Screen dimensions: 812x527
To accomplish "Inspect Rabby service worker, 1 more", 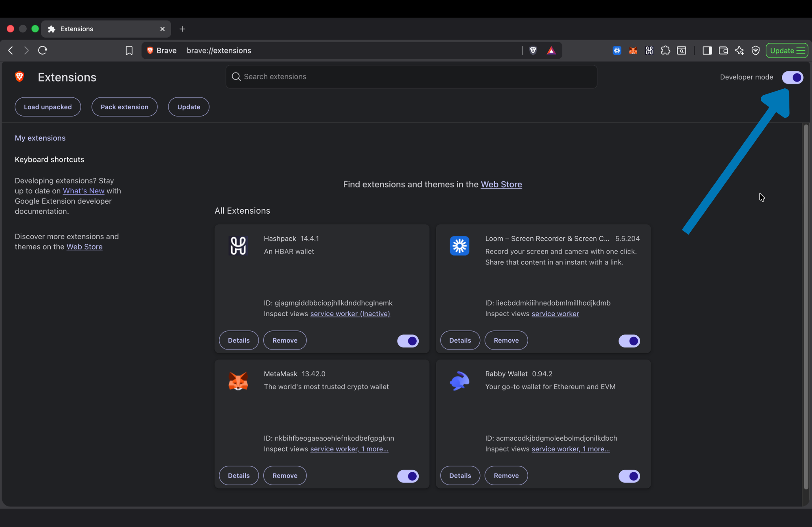I will point(571,449).
